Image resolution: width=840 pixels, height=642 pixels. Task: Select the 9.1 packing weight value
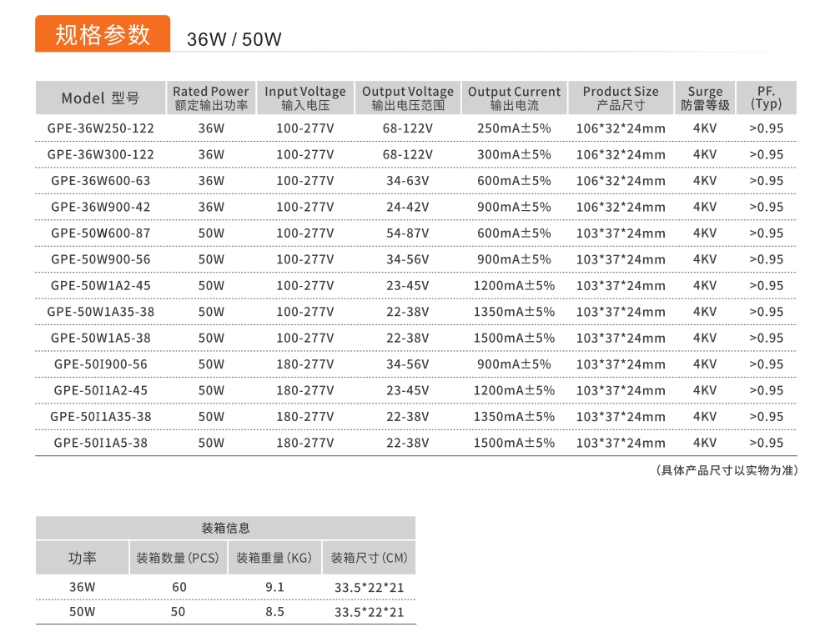(274, 587)
